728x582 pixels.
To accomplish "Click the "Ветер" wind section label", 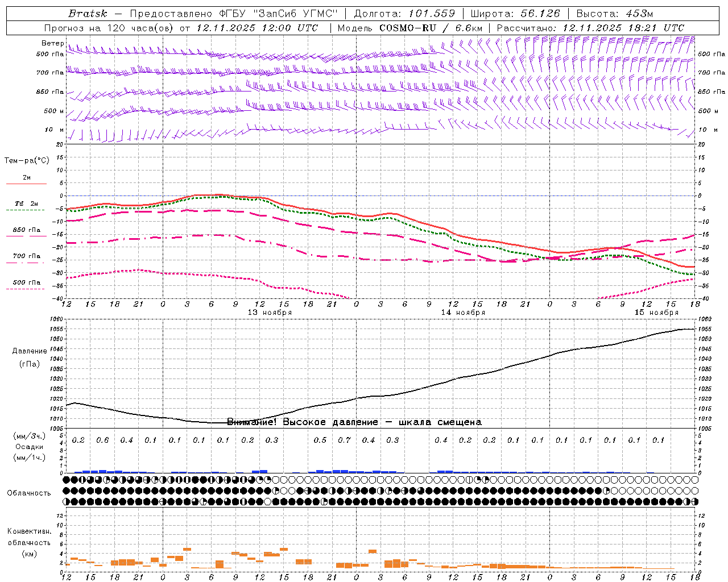I will (x=53, y=43).
